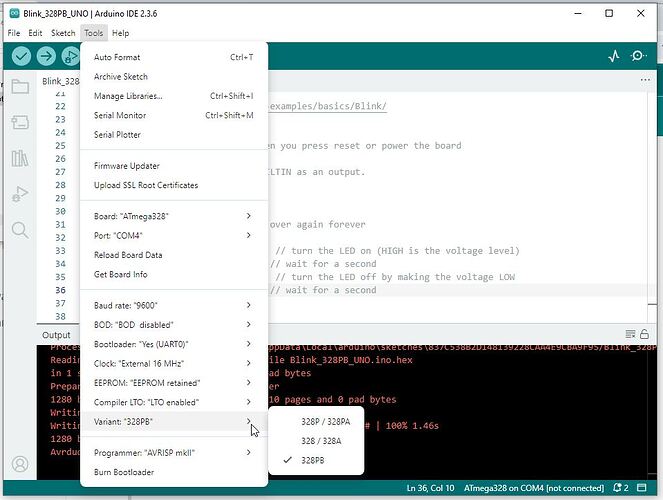This screenshot has height=500, width=663.
Task: Expand the Programmer "AVRISP mkII" submenu
Action: pos(174,453)
